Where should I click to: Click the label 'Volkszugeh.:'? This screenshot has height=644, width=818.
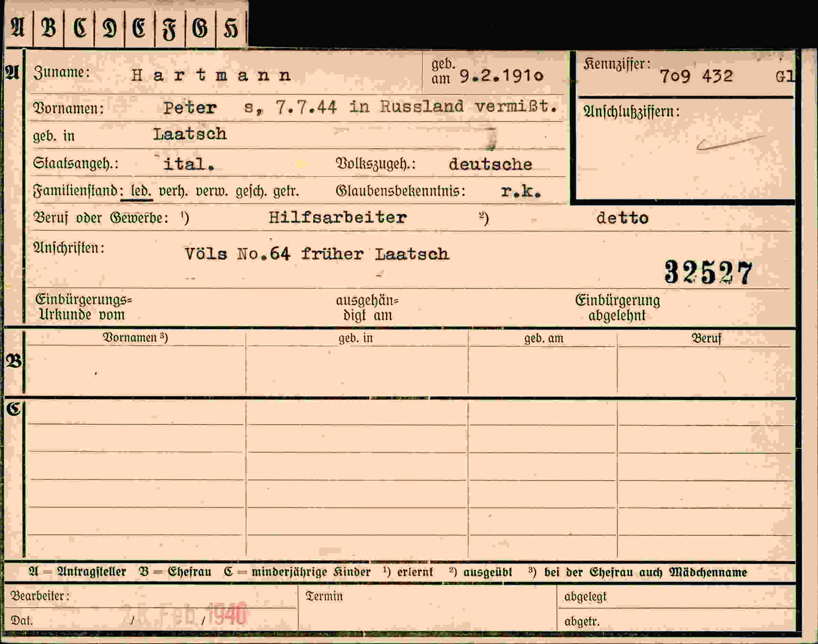[x=376, y=164]
